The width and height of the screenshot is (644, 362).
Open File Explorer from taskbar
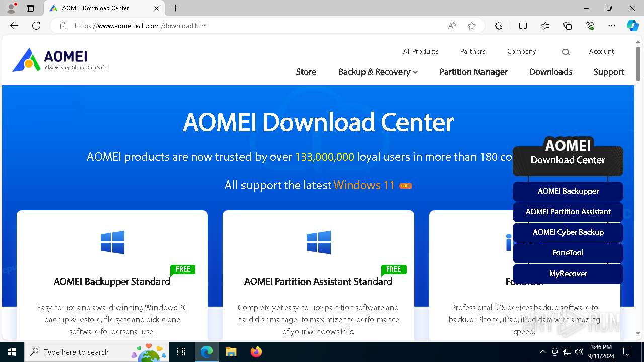[231, 352]
